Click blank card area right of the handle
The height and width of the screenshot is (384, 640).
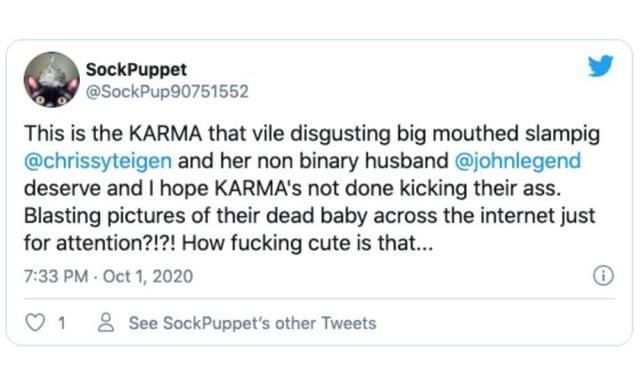[408, 91]
